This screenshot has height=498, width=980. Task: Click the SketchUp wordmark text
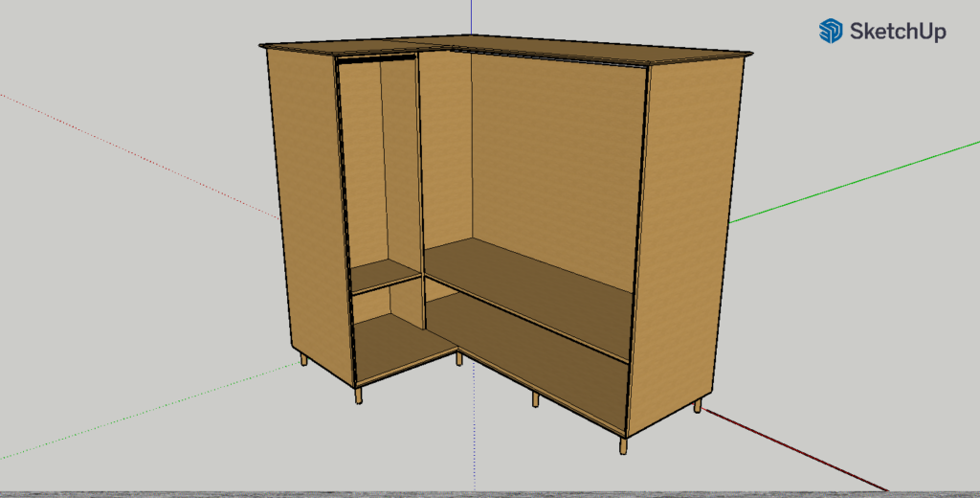(895, 32)
